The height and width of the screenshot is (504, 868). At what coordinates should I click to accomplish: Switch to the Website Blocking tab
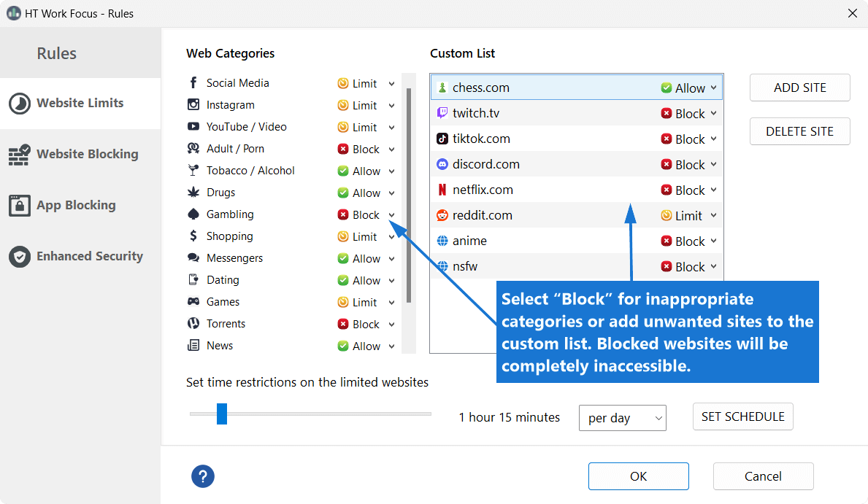tap(80, 155)
